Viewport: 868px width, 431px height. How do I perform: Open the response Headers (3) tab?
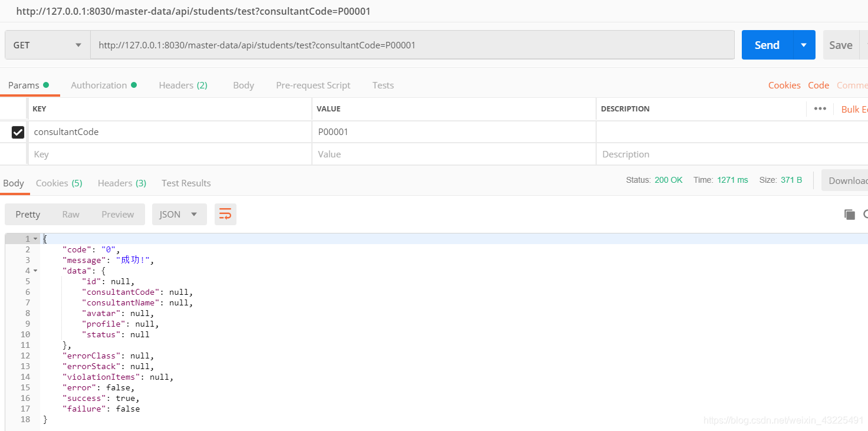[x=122, y=183]
